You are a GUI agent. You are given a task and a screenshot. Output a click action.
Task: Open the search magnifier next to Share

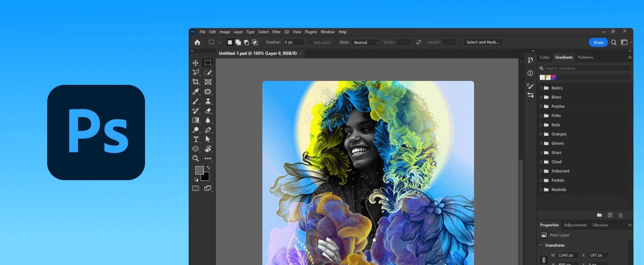[614, 42]
